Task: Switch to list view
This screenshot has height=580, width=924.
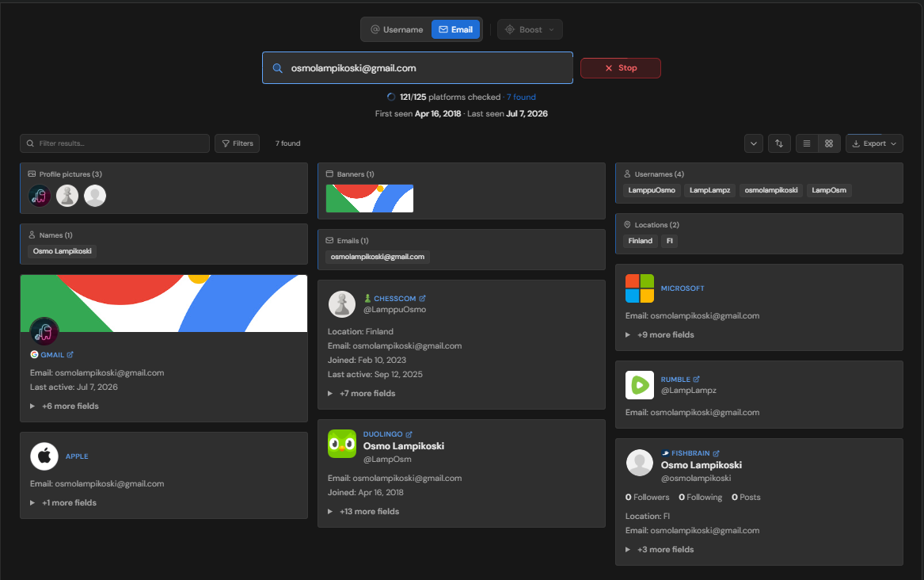Action: click(807, 143)
